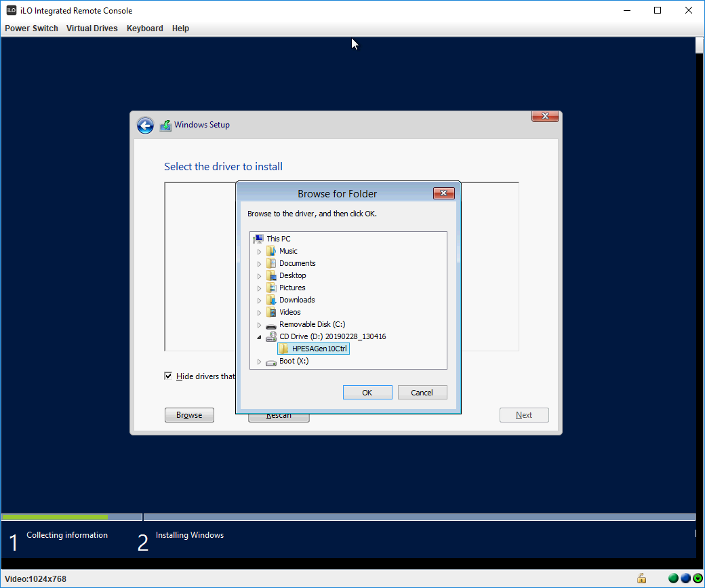Collapse the CD Drive (D:) node
Image resolution: width=705 pixels, height=588 pixels.
(259, 337)
